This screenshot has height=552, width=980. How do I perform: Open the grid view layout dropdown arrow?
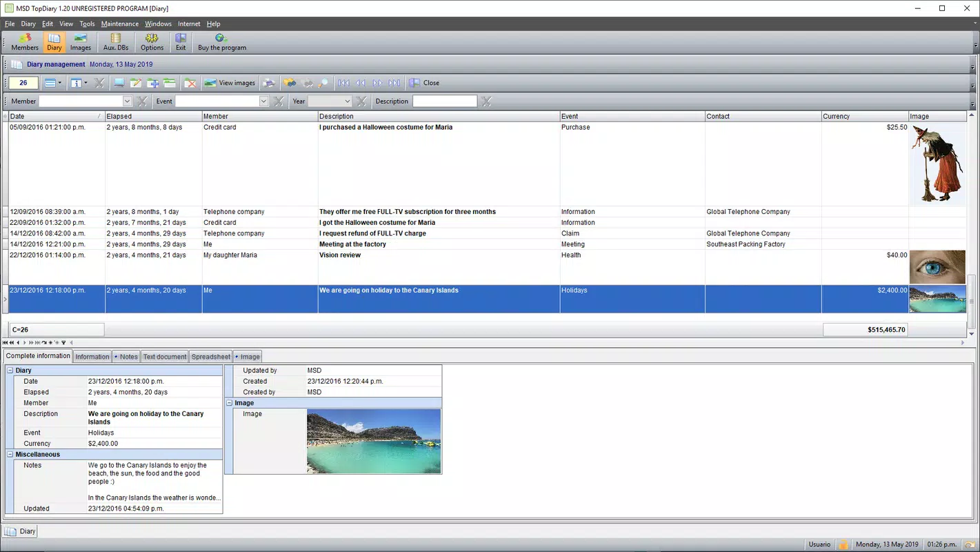[x=60, y=83]
